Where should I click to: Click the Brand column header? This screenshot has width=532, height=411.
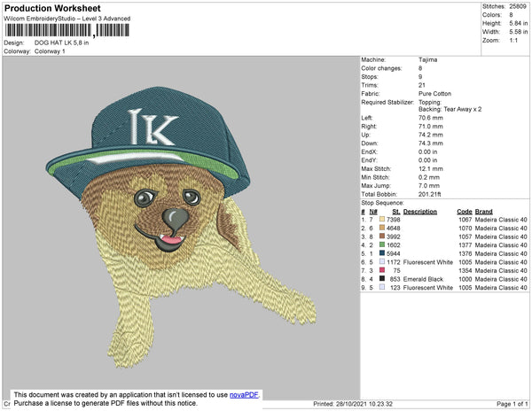pyautogui.click(x=484, y=212)
